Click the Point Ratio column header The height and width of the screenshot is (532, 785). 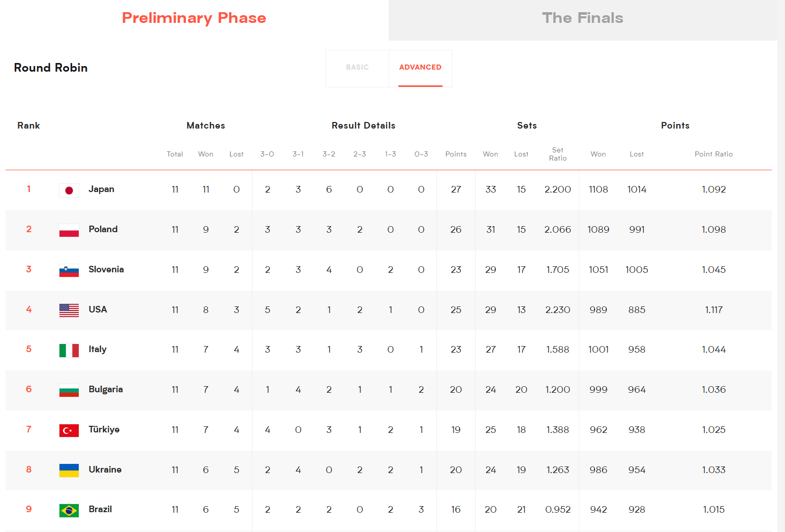coord(713,154)
